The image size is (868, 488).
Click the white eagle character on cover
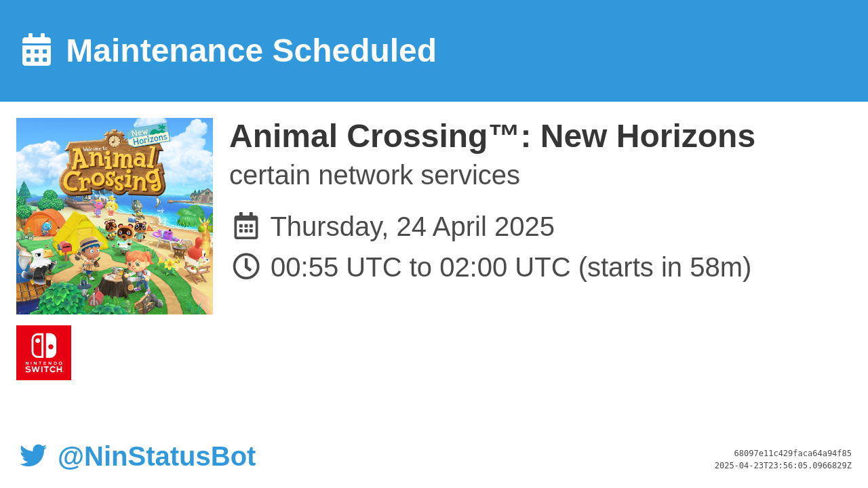tap(37, 265)
